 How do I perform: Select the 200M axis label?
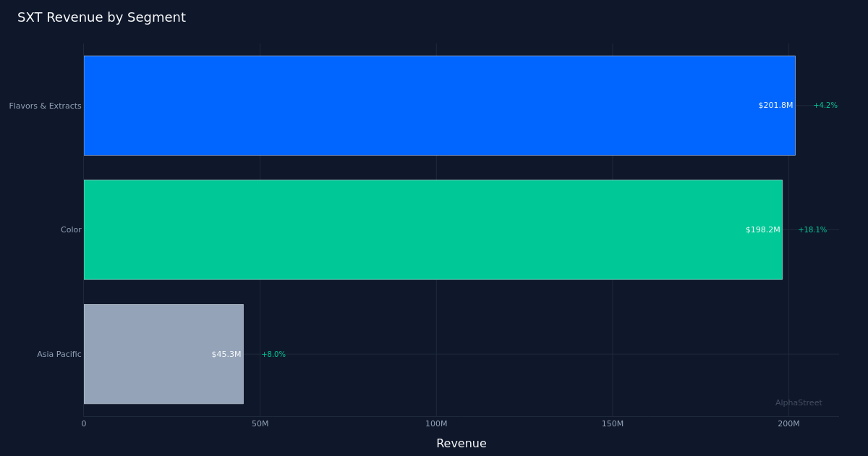pos(788,424)
